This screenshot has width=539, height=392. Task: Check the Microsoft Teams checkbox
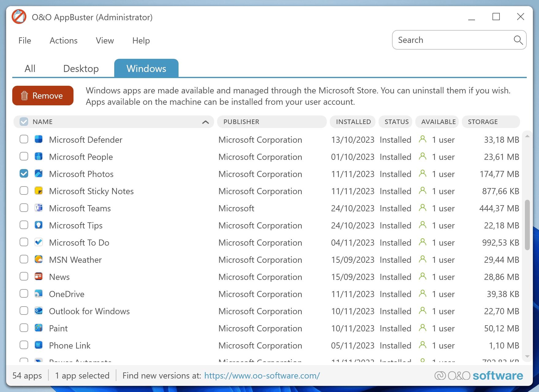pos(24,208)
